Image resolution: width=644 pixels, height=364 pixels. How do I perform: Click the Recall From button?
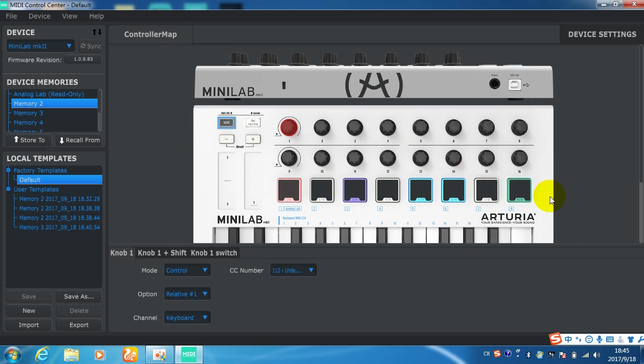(x=79, y=140)
